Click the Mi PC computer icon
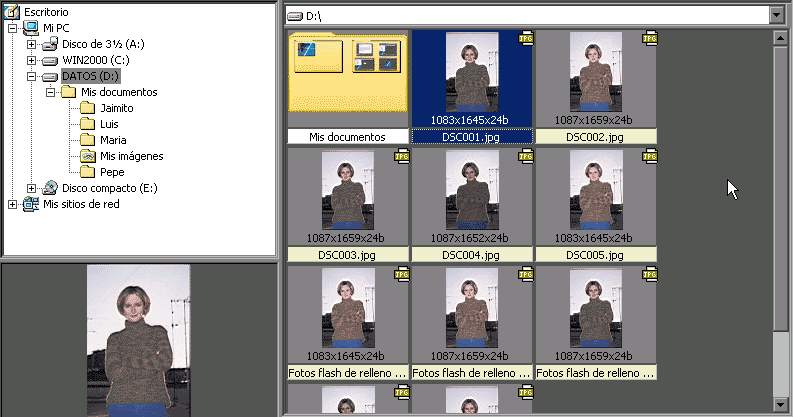 [31, 28]
